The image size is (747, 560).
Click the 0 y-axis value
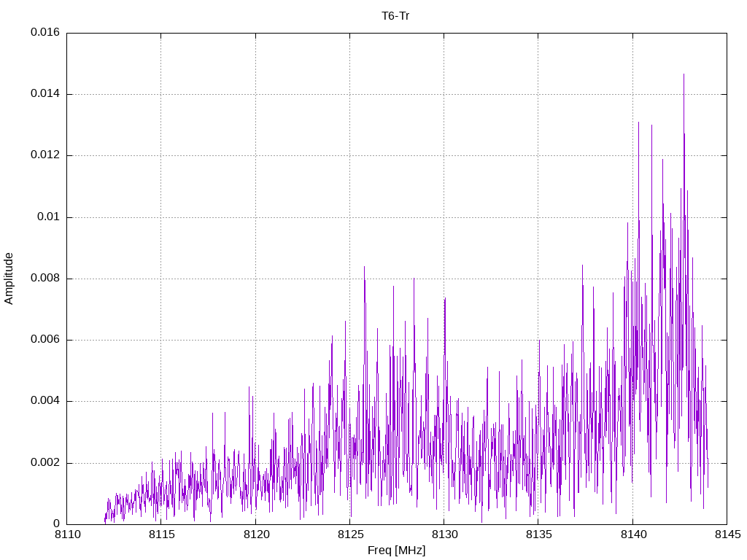[x=57, y=524]
